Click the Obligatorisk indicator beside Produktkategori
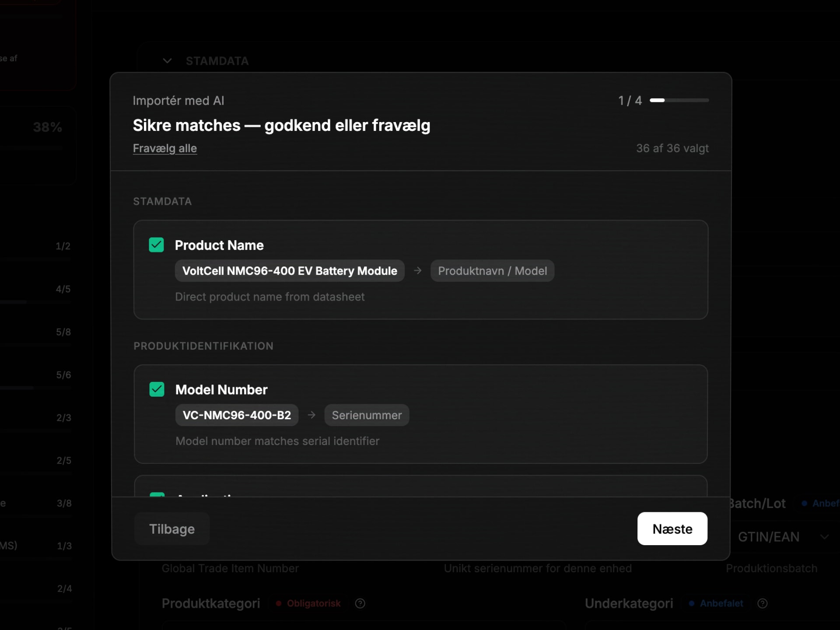 (x=308, y=603)
